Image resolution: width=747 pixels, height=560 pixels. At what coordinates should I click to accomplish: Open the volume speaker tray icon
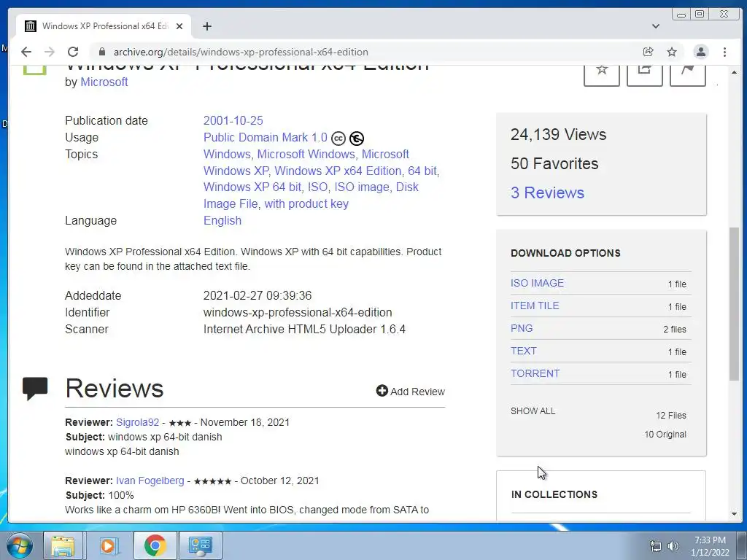pos(673,546)
